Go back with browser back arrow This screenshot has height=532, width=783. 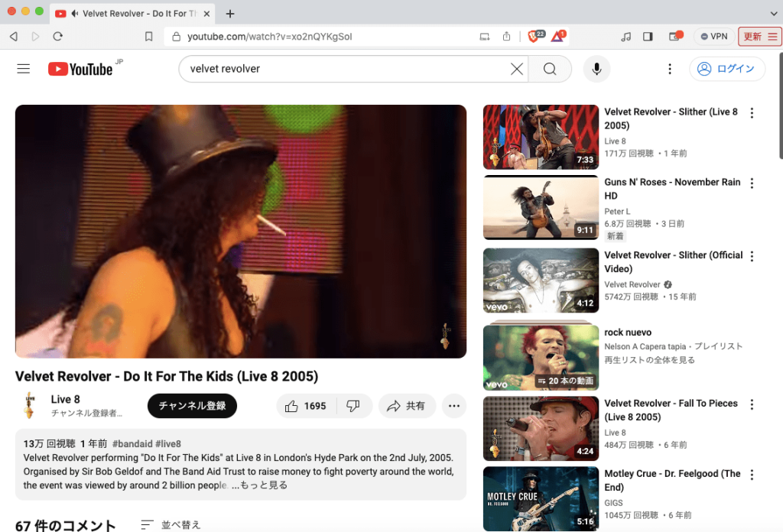point(14,37)
